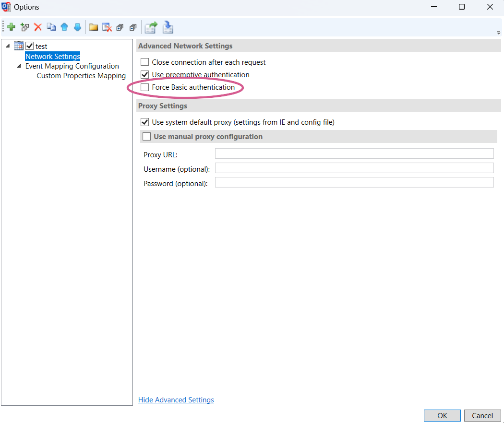Click the expand all nodes icon
Image resolution: width=504 pixels, height=423 pixels.
point(120,27)
